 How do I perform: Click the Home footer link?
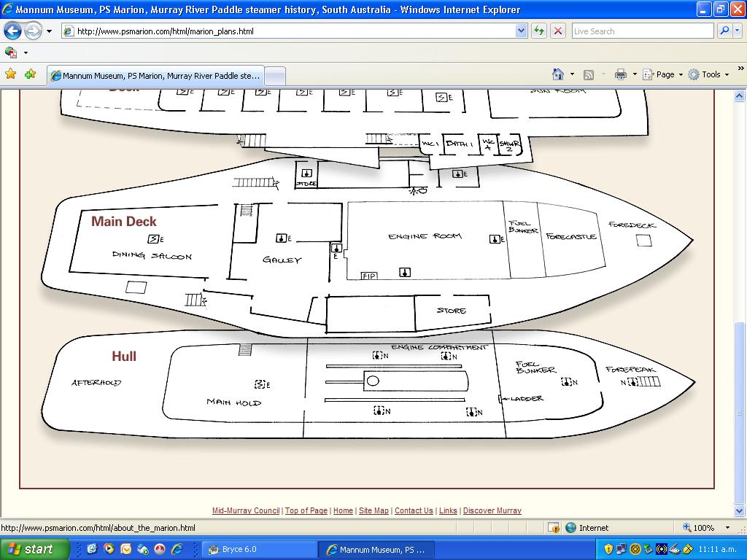point(343,510)
